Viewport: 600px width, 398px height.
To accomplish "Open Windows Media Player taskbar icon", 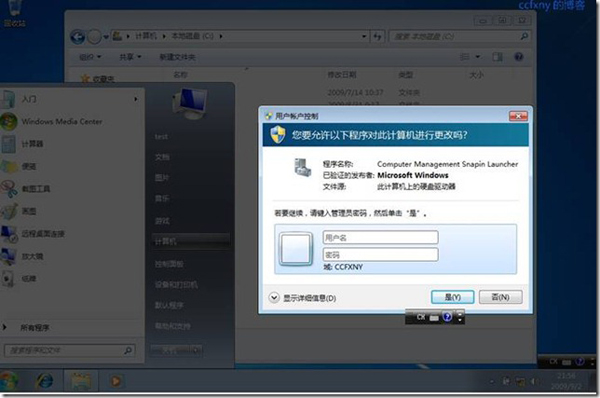I will (x=116, y=381).
